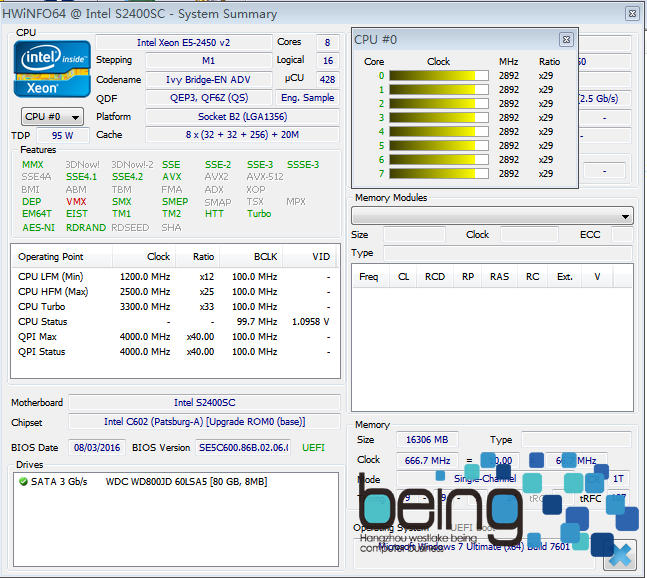Click the memory size 16306 MB field
Image resolution: width=647 pixels, height=578 pixels.
(427, 440)
